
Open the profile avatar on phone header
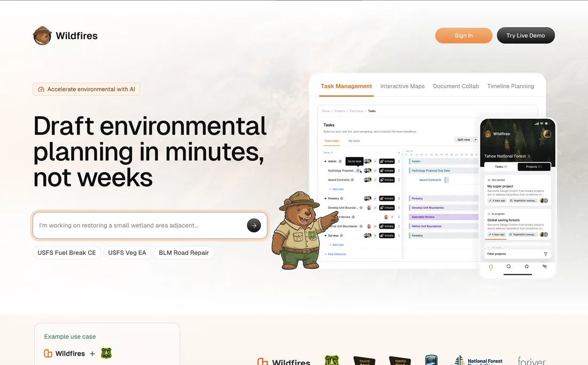pyautogui.click(x=547, y=134)
